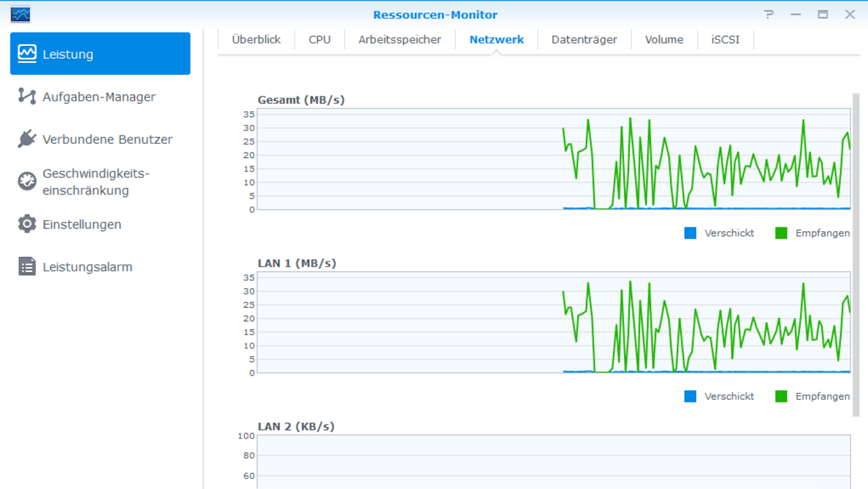The height and width of the screenshot is (489, 868).
Task: Open help with the question mark icon
Action: pyautogui.click(x=769, y=14)
